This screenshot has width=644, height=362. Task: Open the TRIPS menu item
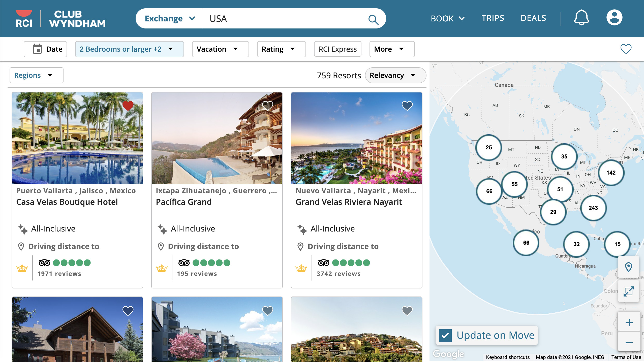pos(493,18)
